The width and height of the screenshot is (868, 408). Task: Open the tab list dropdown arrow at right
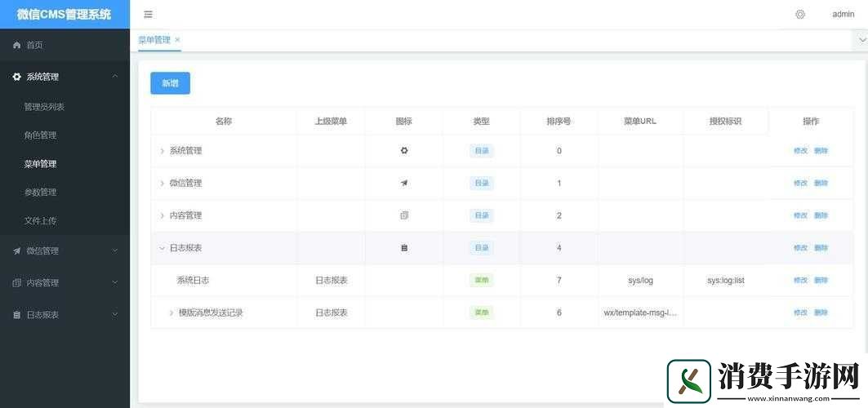tap(860, 39)
